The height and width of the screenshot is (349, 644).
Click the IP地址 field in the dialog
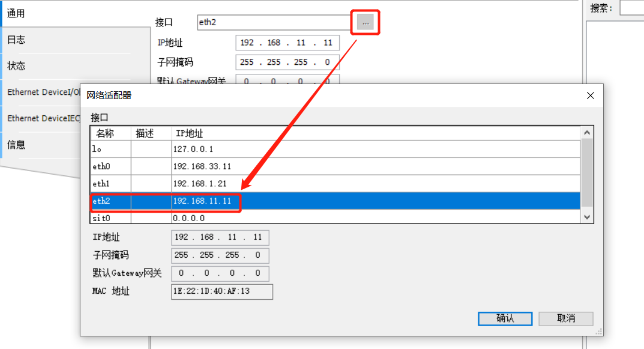pos(221,237)
